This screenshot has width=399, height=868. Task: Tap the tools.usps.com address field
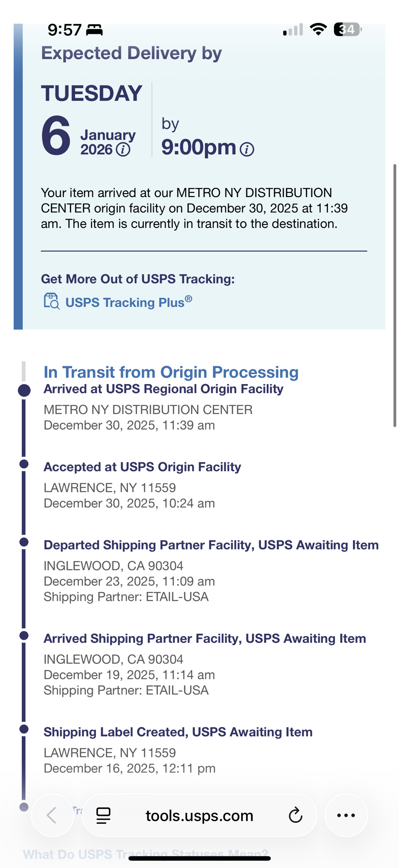click(x=199, y=816)
